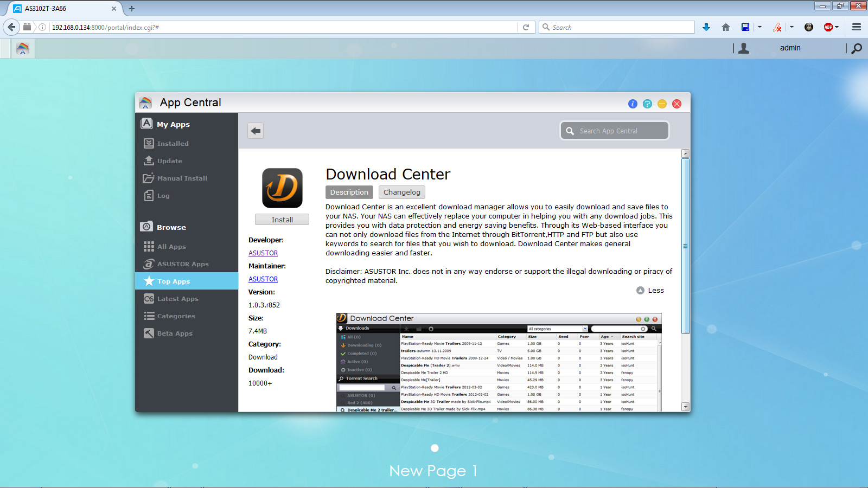Click the version text 1.0.3.r852

click(x=264, y=305)
